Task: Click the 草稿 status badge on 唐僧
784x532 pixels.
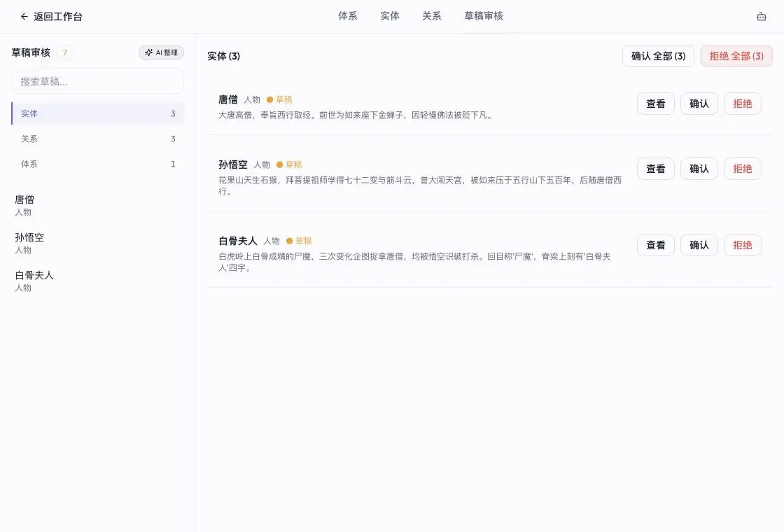Action: (x=279, y=99)
